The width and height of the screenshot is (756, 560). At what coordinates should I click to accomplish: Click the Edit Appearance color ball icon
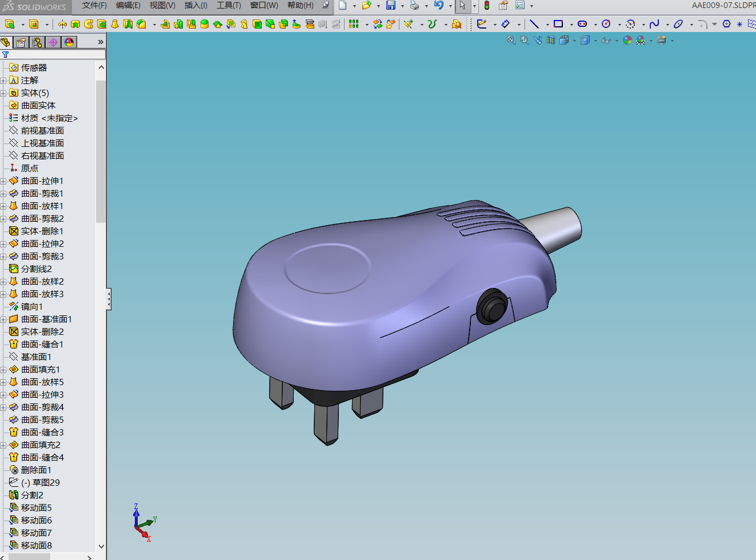[627, 40]
